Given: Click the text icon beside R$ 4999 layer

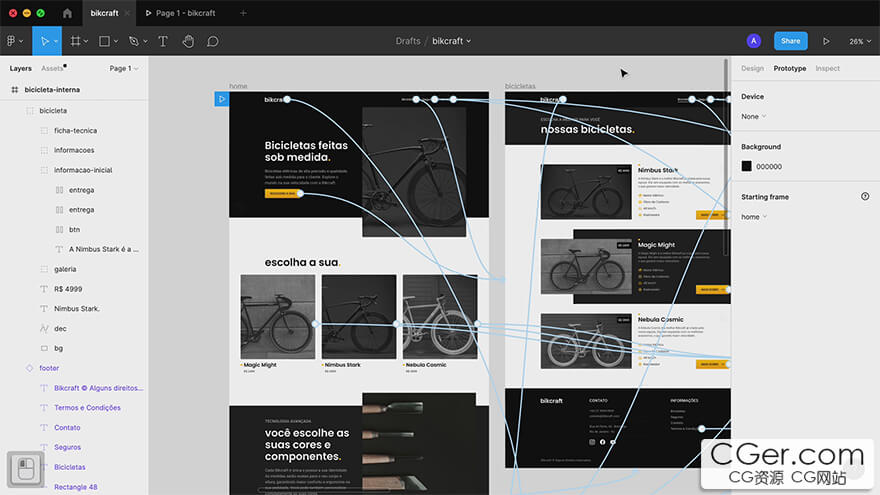Looking at the screenshot, I should click(x=44, y=289).
